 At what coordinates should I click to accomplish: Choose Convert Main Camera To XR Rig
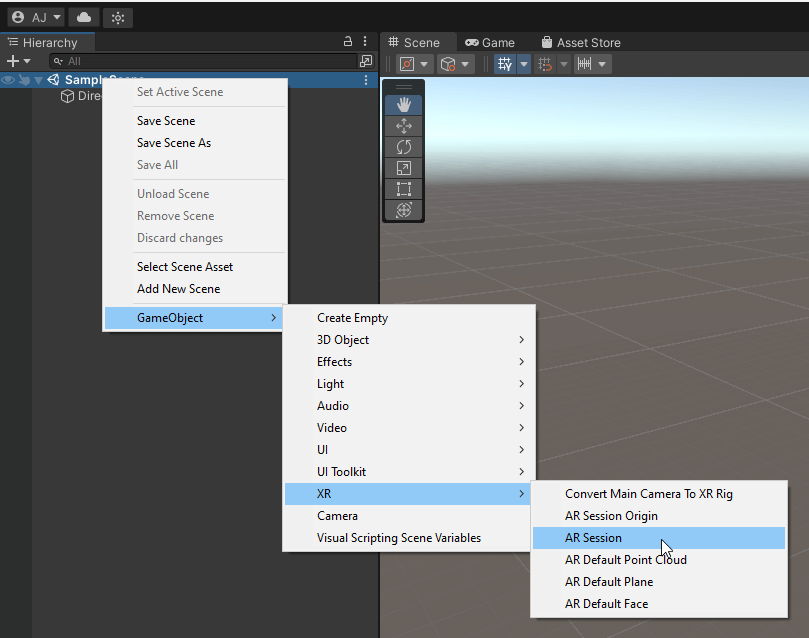[x=659, y=494]
